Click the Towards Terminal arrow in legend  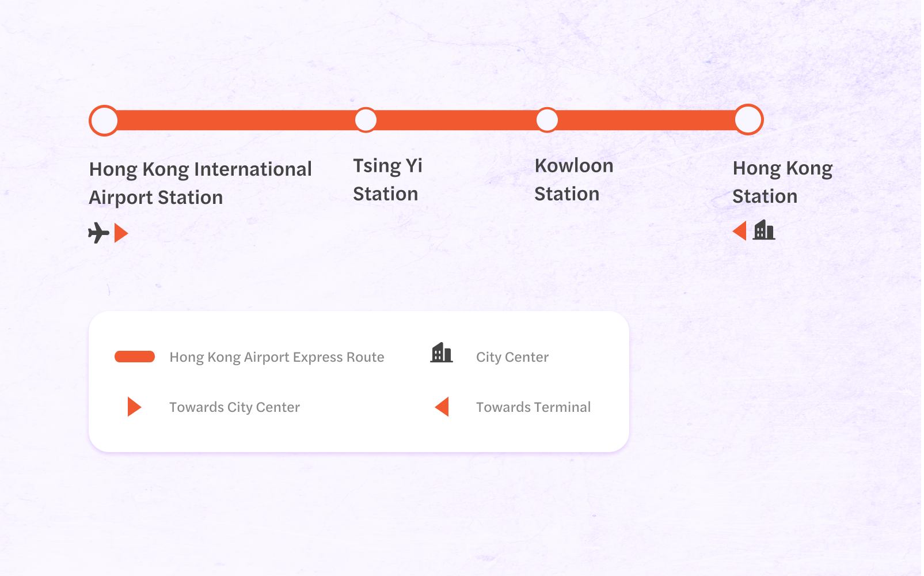pos(442,407)
